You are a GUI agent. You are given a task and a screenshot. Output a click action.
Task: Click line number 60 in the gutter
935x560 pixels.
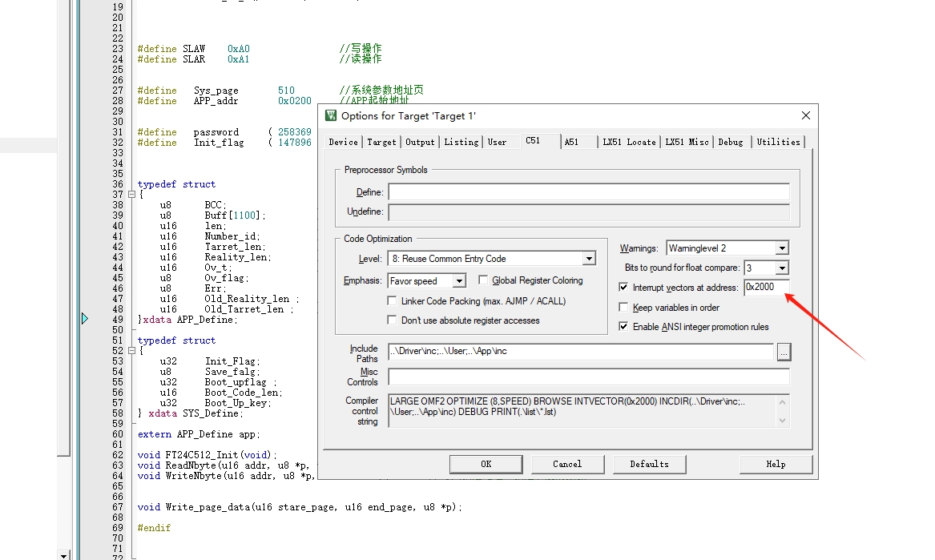pos(118,434)
